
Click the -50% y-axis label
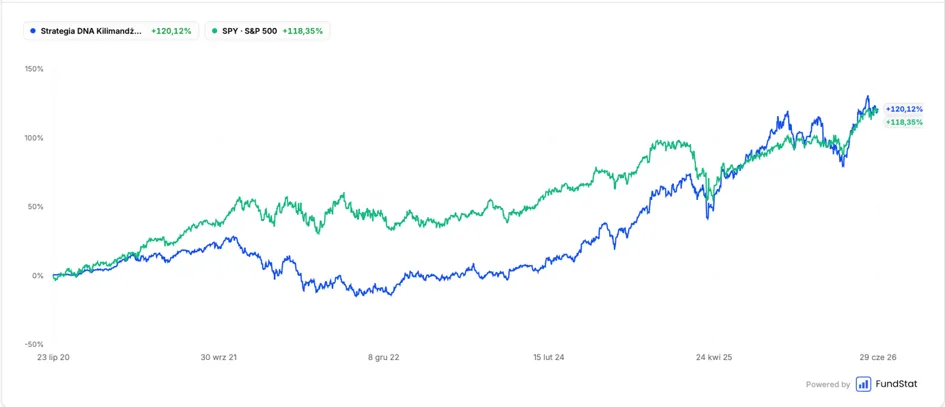pos(34,344)
